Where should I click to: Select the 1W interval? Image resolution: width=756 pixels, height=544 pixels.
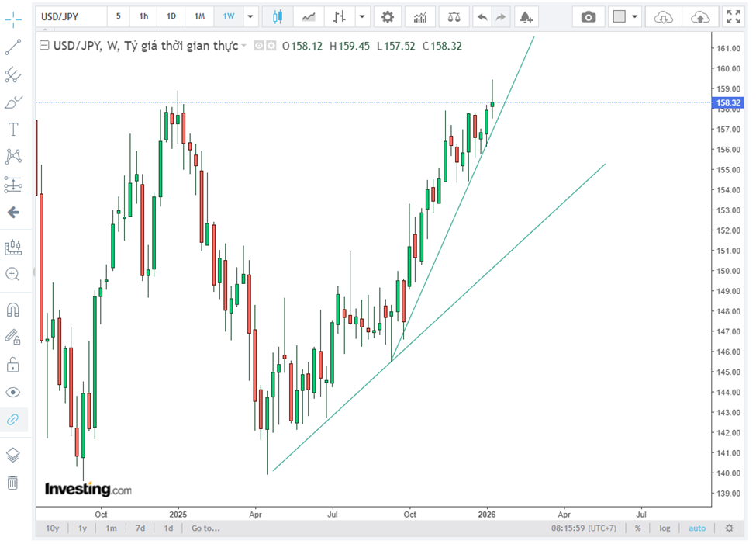[229, 16]
